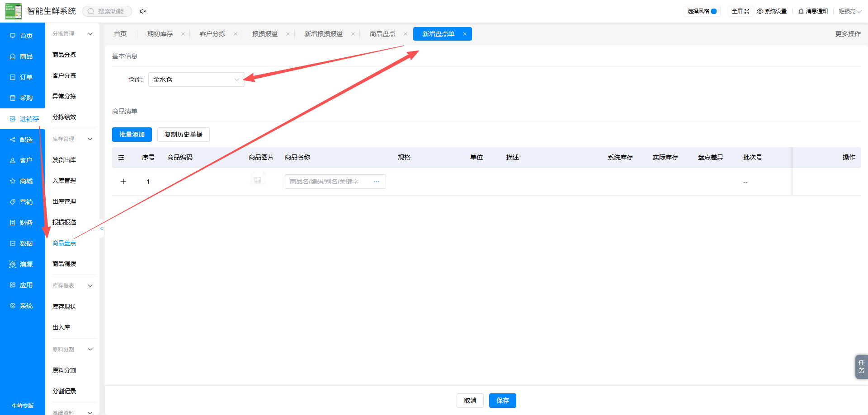Click the 复制历史单据 button
Screen dimensions: 868x415
pos(184,135)
